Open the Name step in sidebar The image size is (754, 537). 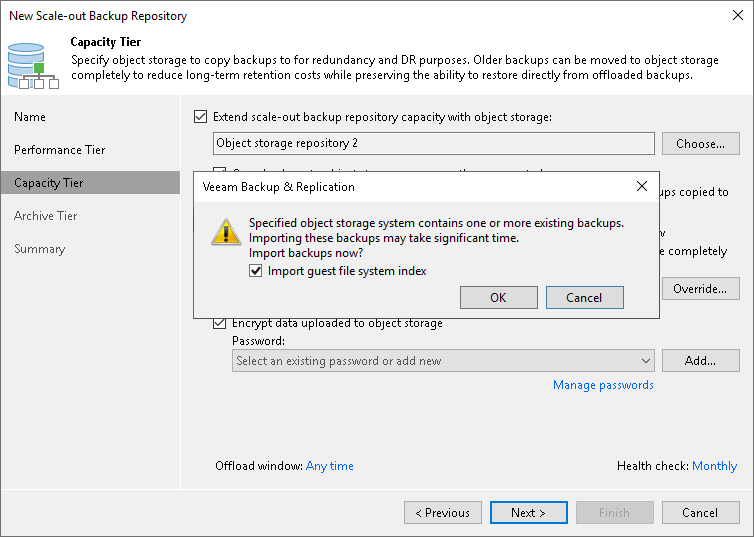pyautogui.click(x=30, y=117)
